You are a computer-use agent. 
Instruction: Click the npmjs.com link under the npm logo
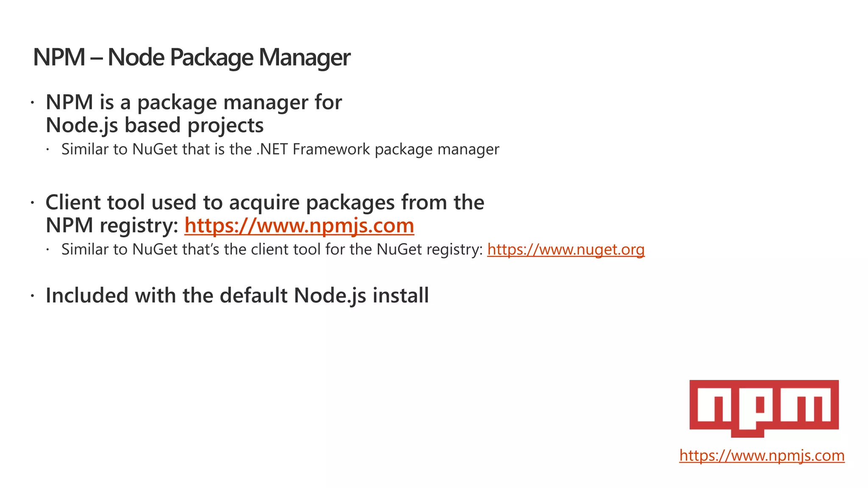coord(762,455)
